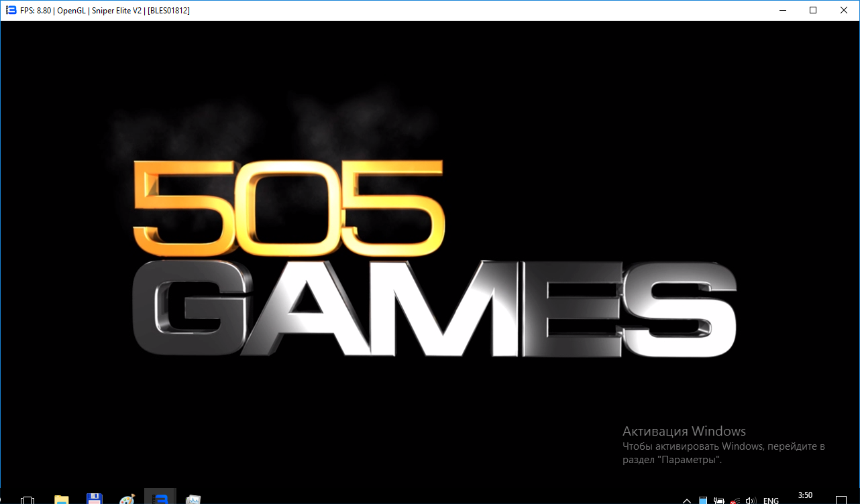Image resolution: width=860 pixels, height=504 pixels.
Task: Maximize the RPCS3 game window
Action: pos(813,10)
